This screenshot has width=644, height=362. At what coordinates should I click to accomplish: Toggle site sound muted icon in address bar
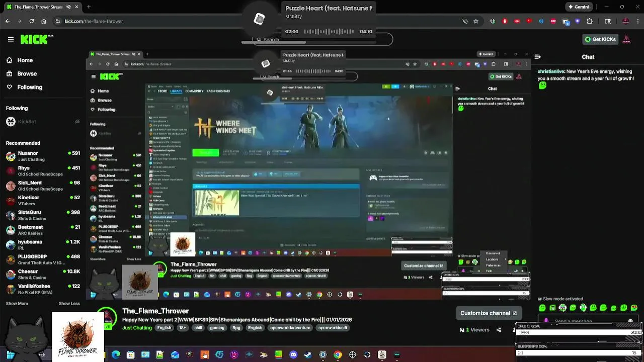pyautogui.click(x=465, y=21)
